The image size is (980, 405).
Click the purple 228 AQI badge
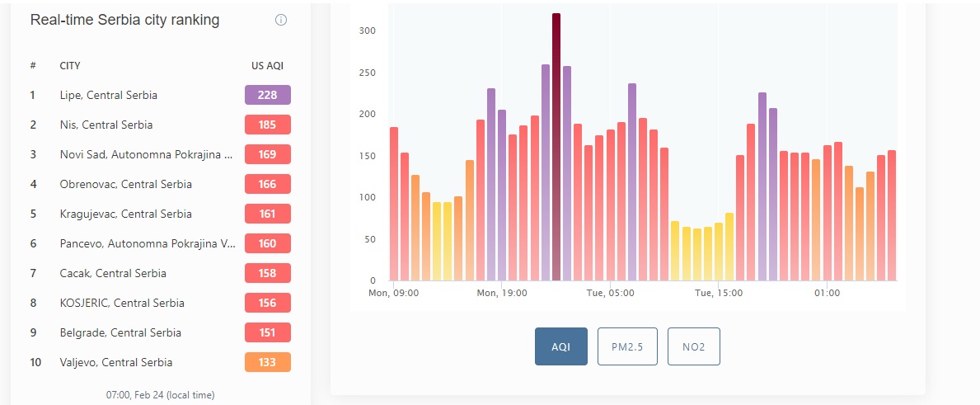point(268,95)
